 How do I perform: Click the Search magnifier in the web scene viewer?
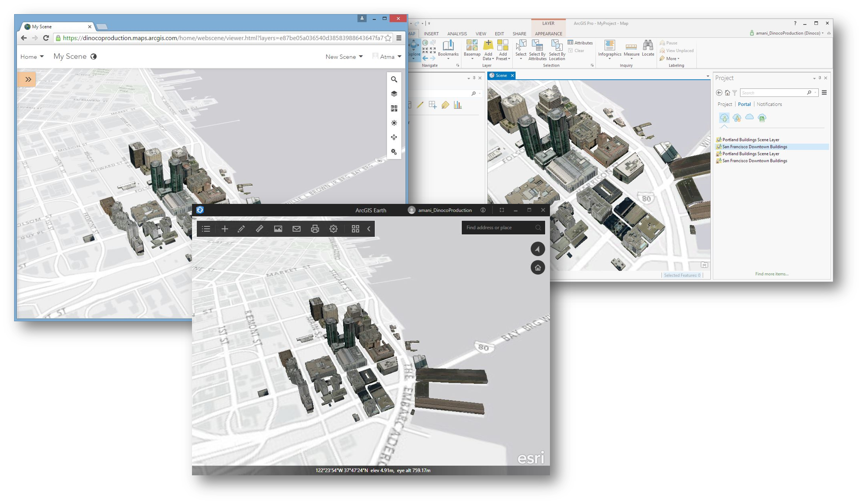394,79
